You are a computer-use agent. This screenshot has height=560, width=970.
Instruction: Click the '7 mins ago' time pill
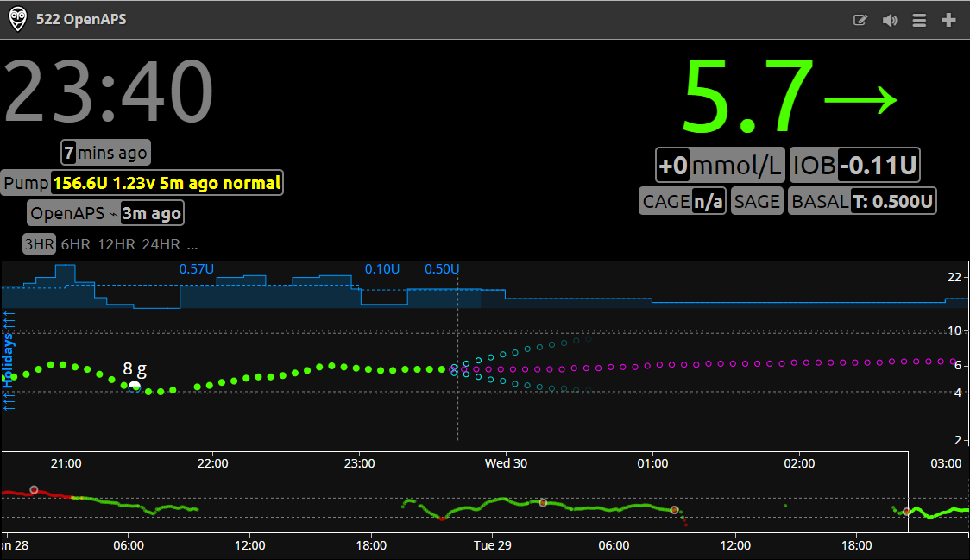pyautogui.click(x=106, y=153)
